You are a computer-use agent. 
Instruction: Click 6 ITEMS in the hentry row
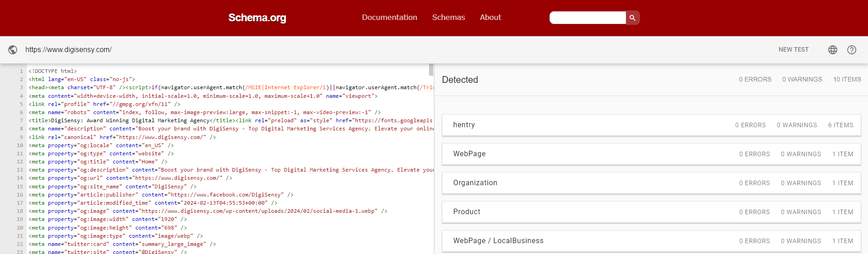tap(840, 125)
